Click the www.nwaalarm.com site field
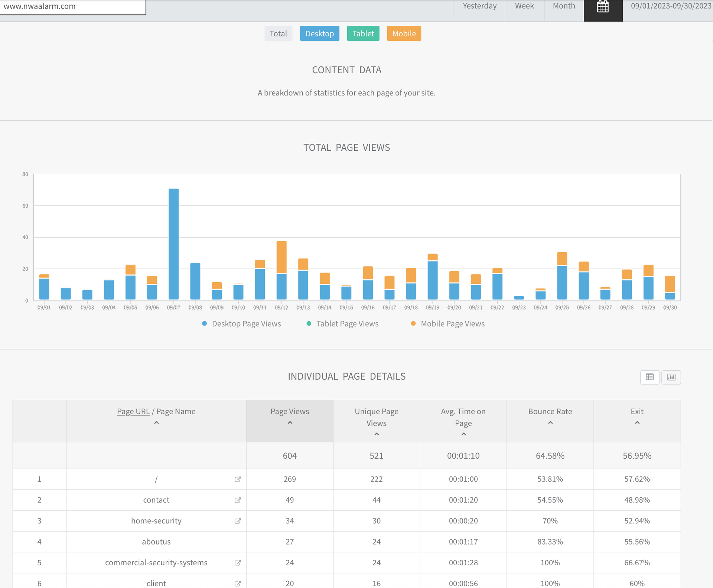The height and width of the screenshot is (588, 713). pyautogui.click(x=72, y=6)
